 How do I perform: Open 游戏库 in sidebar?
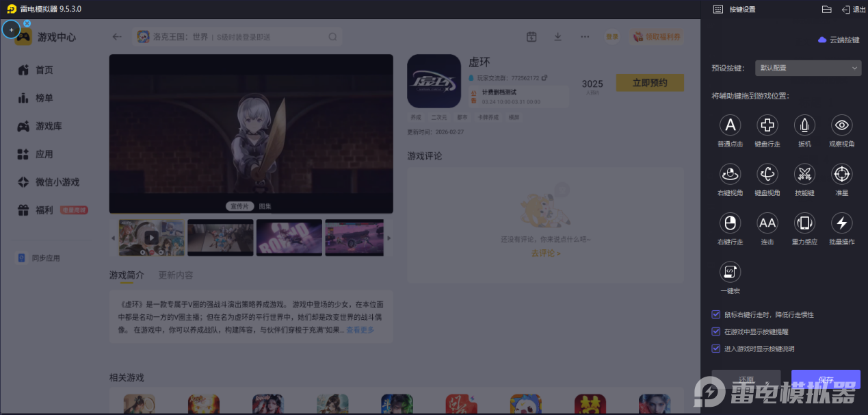40,126
